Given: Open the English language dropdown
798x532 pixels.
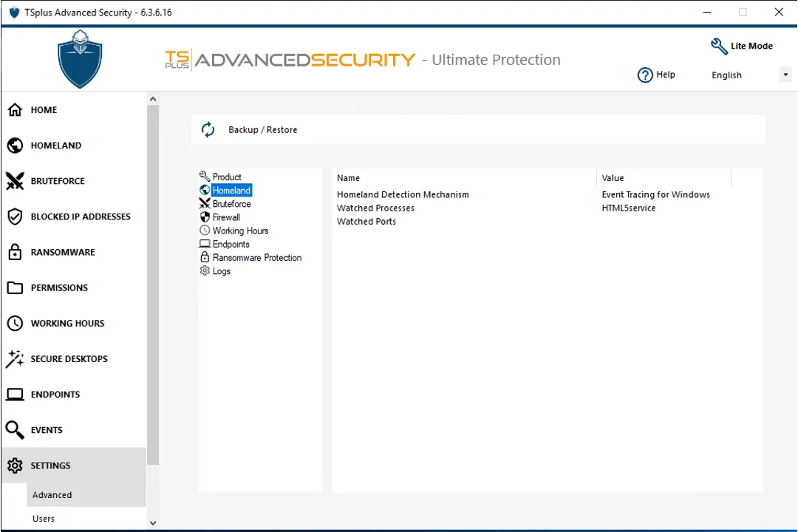Looking at the screenshot, I should tap(750, 75).
